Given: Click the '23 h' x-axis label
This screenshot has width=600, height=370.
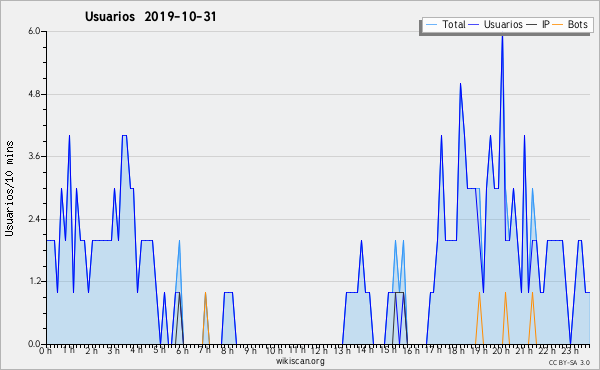Looking at the screenshot, I should point(569,350).
